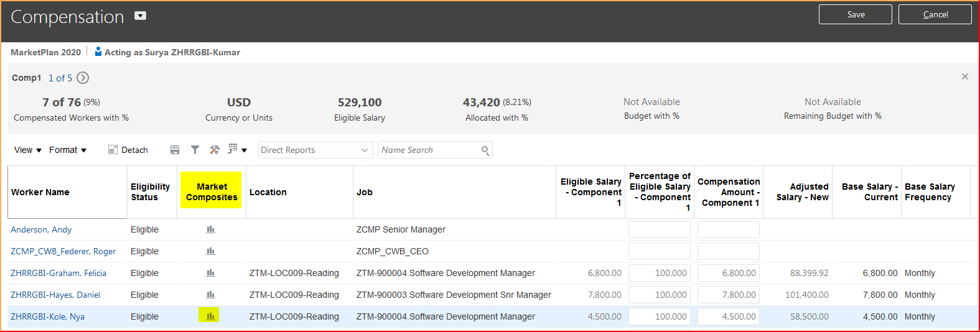Open the View menu
Image resolution: width=980 pixels, height=332 pixels.
28,150
